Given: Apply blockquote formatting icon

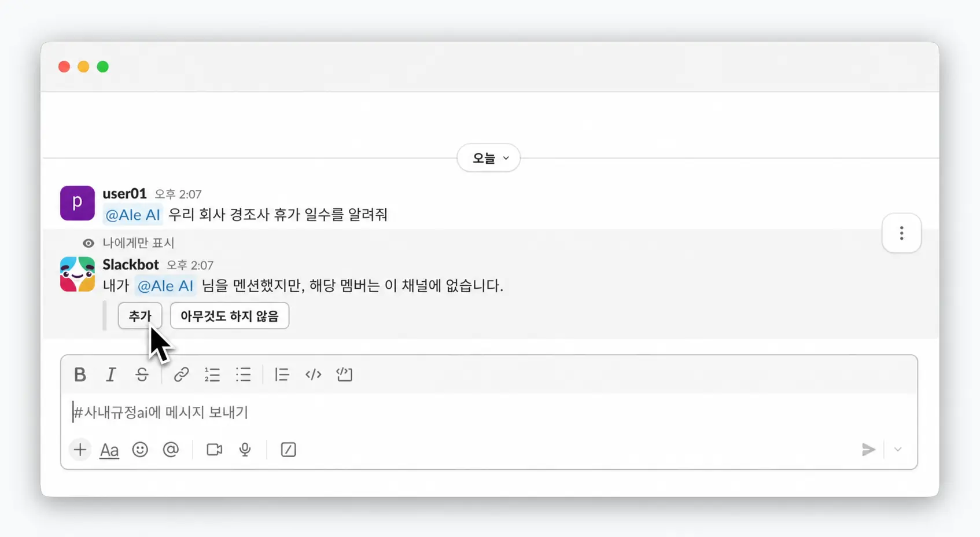Looking at the screenshot, I should tap(282, 374).
